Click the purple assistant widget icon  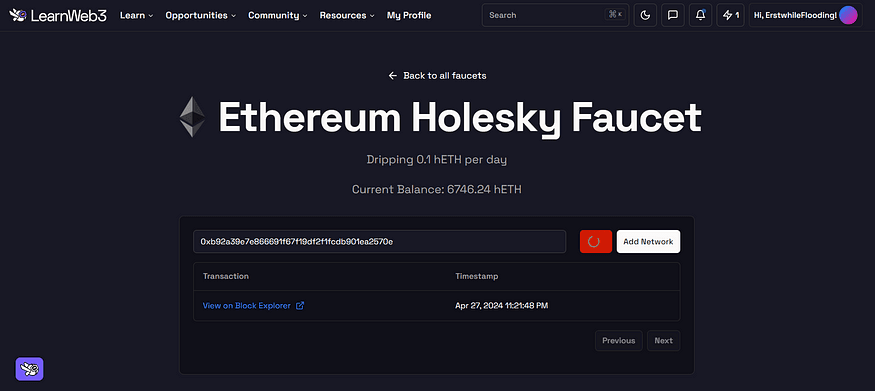(x=29, y=369)
